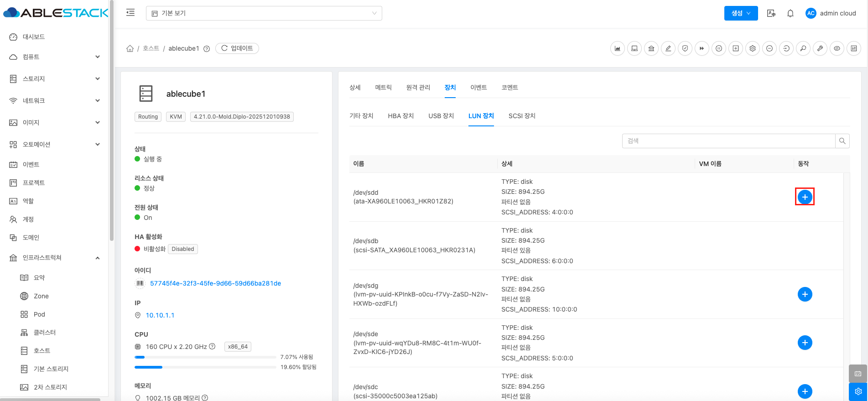
Task: Click the wrench icon in host toolbar
Action: point(820,48)
